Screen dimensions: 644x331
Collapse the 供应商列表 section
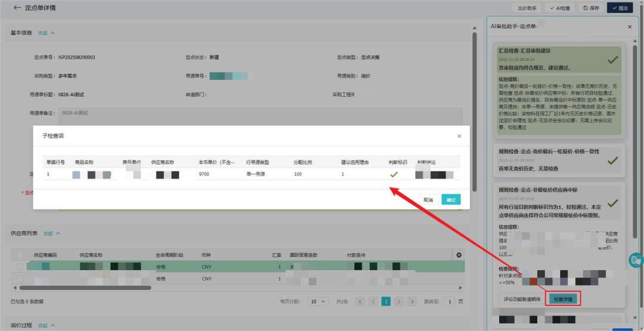click(52, 233)
